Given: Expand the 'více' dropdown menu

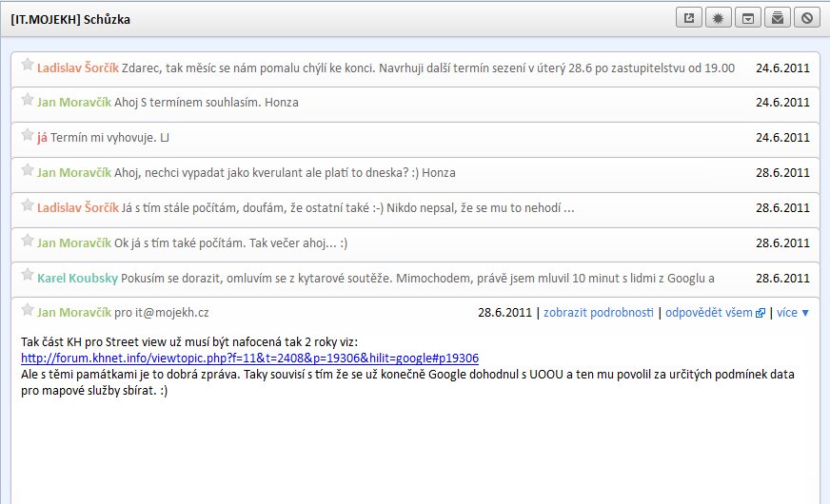Looking at the screenshot, I should click(x=793, y=313).
